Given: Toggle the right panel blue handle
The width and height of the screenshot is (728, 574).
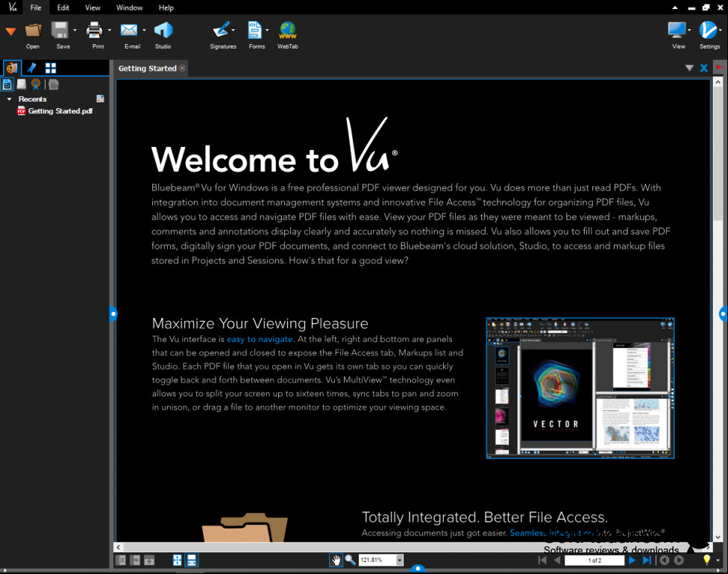Looking at the screenshot, I should (x=724, y=314).
